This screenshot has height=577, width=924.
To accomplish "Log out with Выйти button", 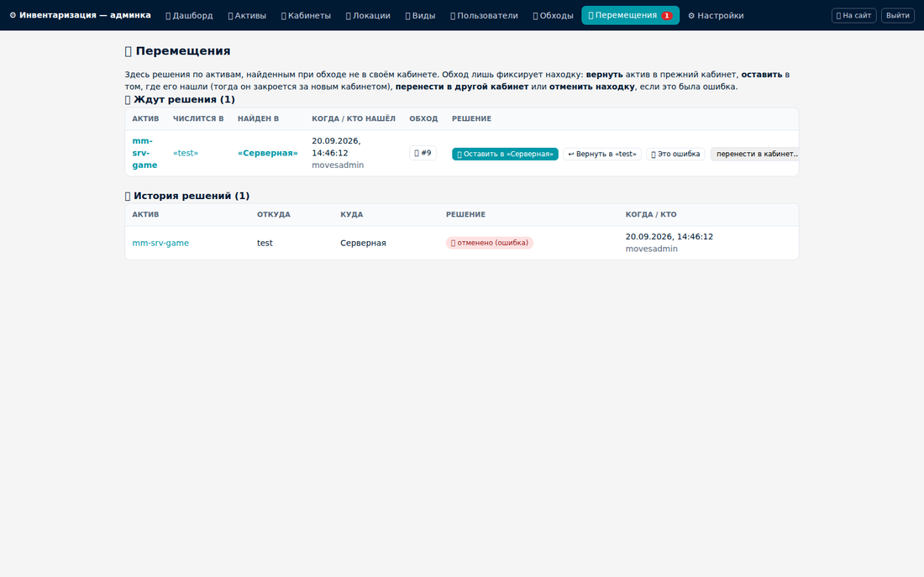I will pos(897,15).
